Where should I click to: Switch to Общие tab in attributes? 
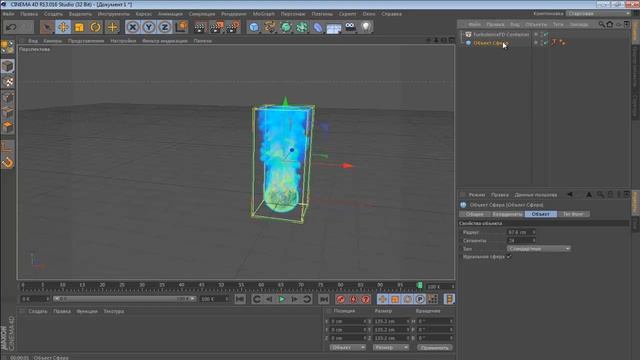(x=474, y=214)
